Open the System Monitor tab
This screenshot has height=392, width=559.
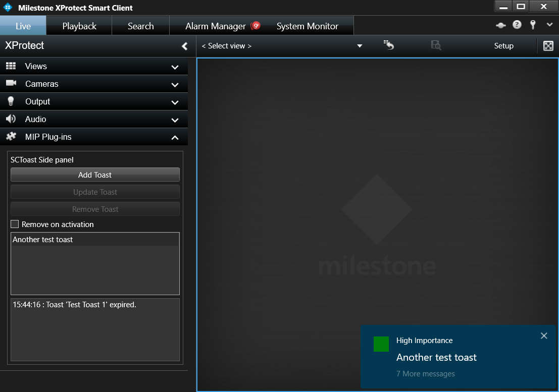click(x=307, y=26)
